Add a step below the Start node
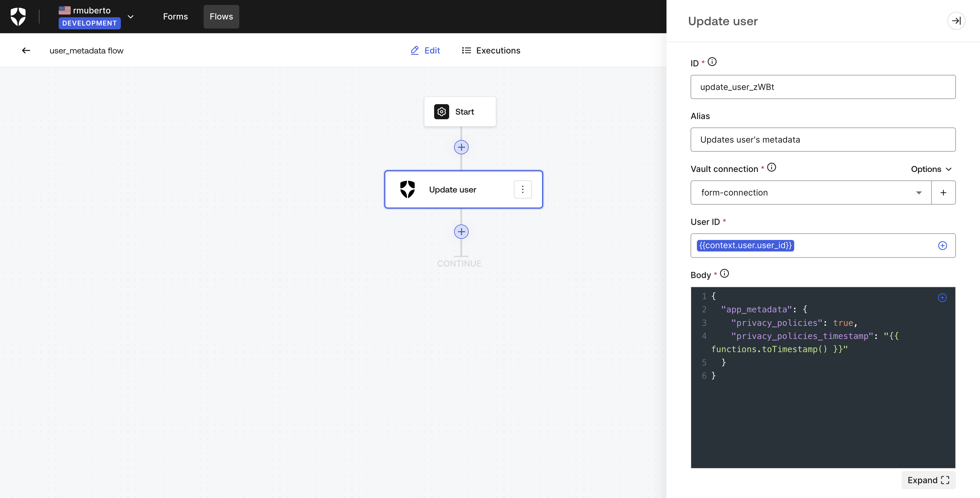The height and width of the screenshot is (498, 980). click(x=461, y=147)
